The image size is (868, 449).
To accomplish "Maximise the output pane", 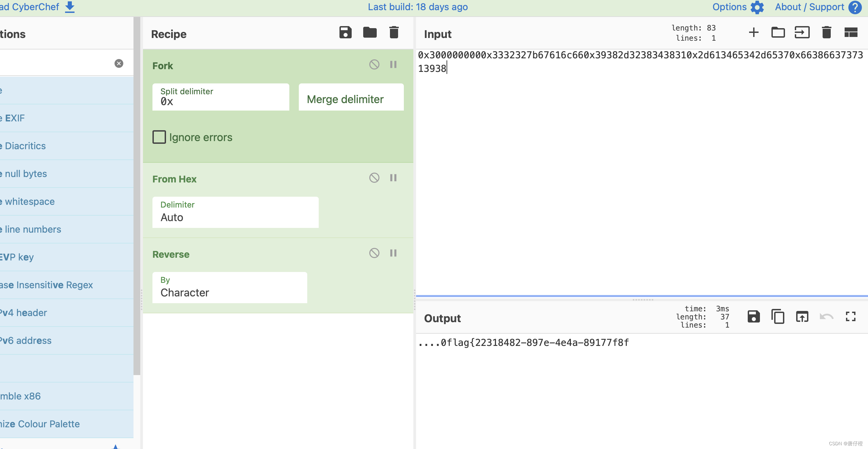I will 851,317.
